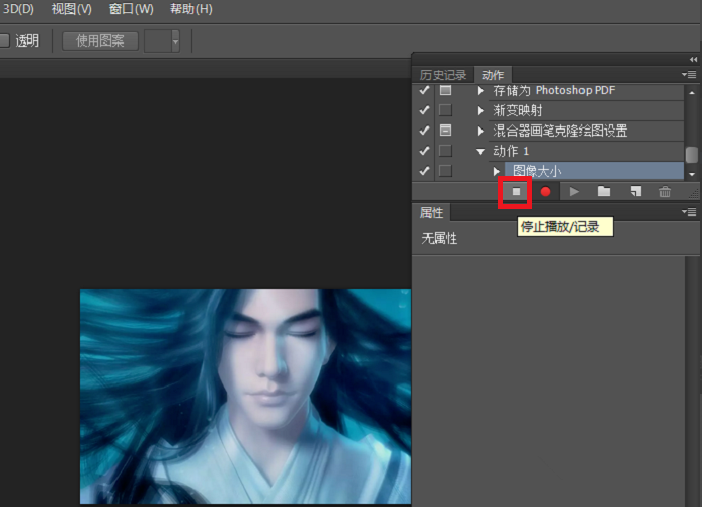The height and width of the screenshot is (507, 702).
Task: Expand 存储为 Photoshop PDF action
Action: [x=480, y=90]
